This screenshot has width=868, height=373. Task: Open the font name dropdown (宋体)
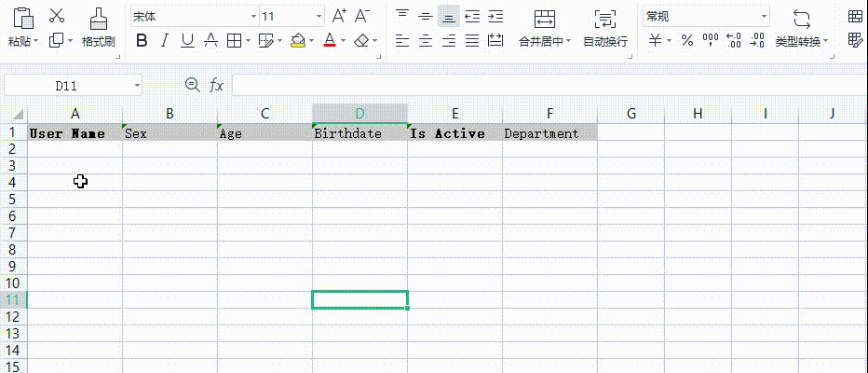(252, 16)
